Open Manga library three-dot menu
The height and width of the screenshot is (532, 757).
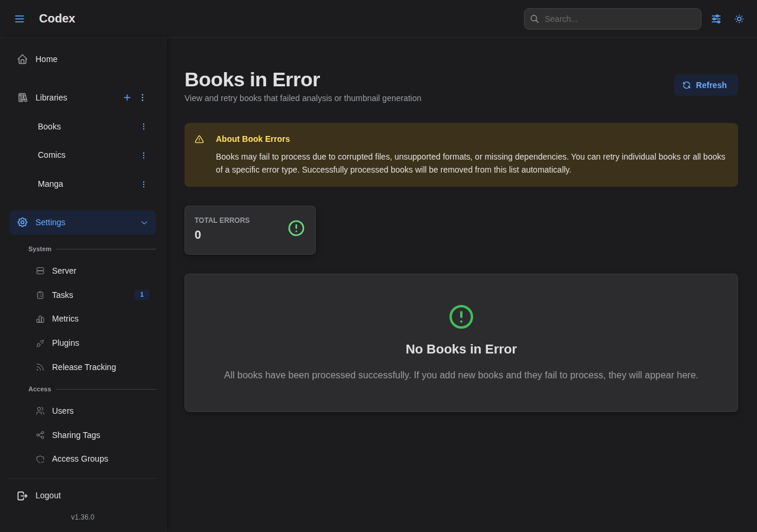click(143, 184)
